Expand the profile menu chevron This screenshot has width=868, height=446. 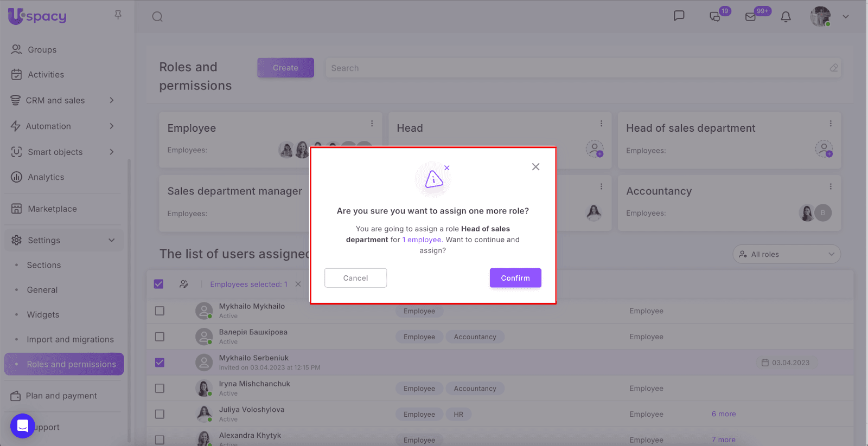(x=846, y=17)
